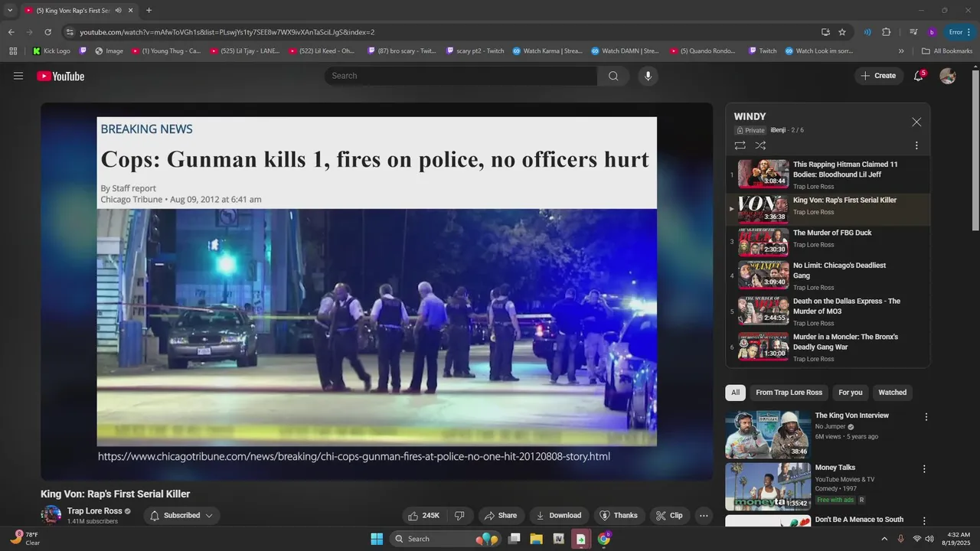Viewport: 980px width, 551px height.
Task: Play No Limit: Chicago's Deadliest Gang
Action: pos(828,275)
